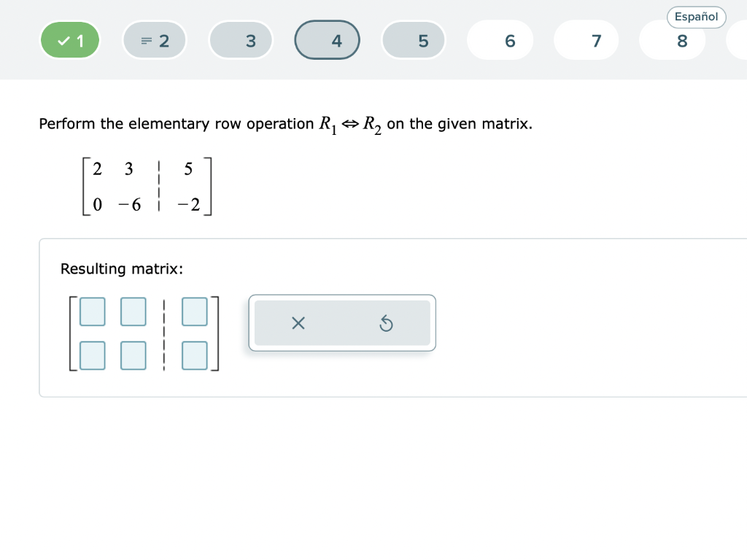The image size is (747, 560).
Task: Click the bottom-middle matrix entry box
Action: click(x=133, y=355)
